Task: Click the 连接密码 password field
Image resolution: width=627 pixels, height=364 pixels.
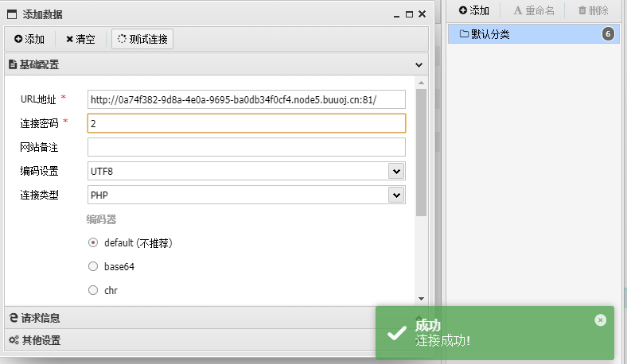Action: pyautogui.click(x=246, y=123)
